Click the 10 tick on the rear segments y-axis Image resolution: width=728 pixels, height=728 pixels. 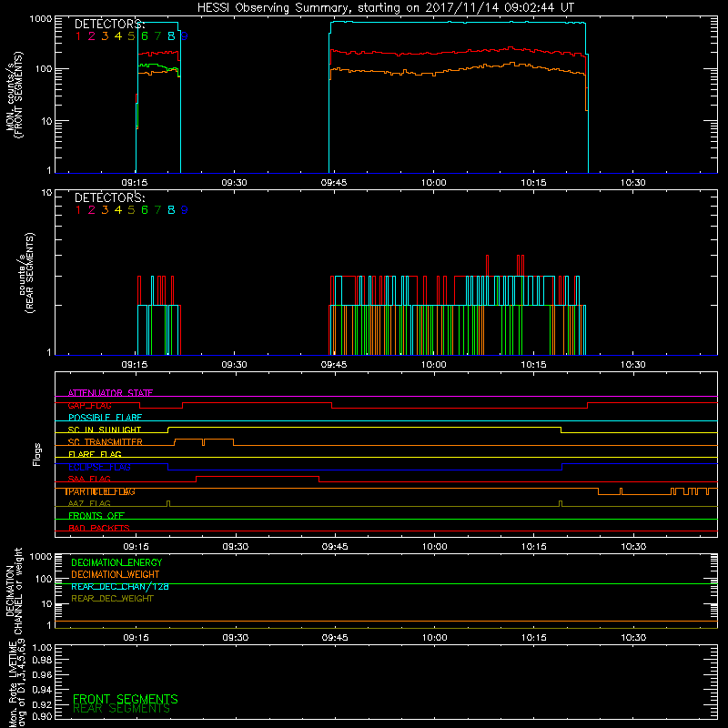pyautogui.click(x=47, y=193)
